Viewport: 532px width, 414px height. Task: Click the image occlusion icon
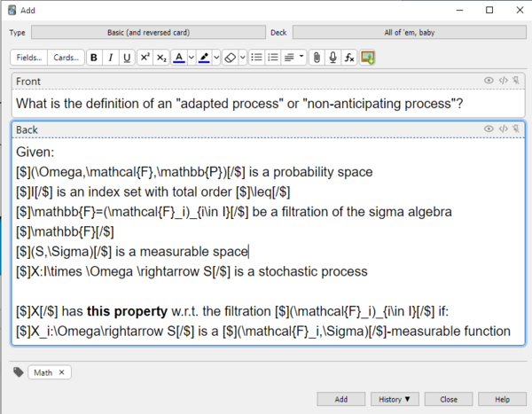point(368,58)
